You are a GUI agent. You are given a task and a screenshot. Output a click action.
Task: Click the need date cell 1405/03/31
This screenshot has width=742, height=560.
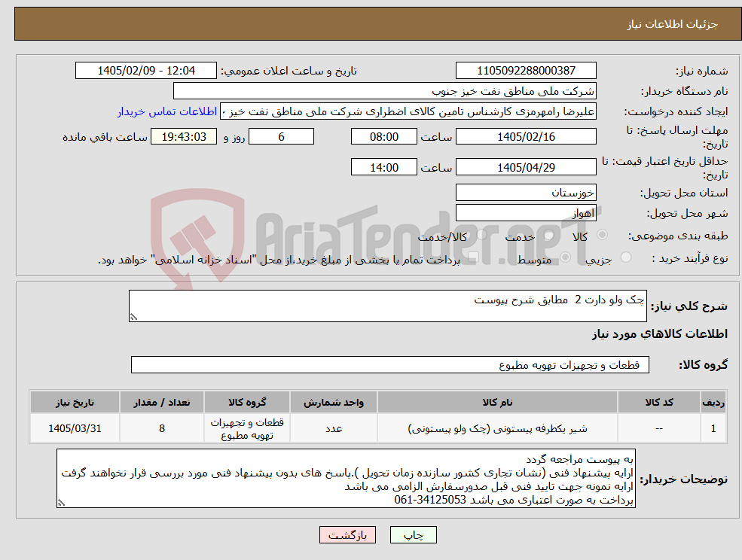(x=75, y=428)
